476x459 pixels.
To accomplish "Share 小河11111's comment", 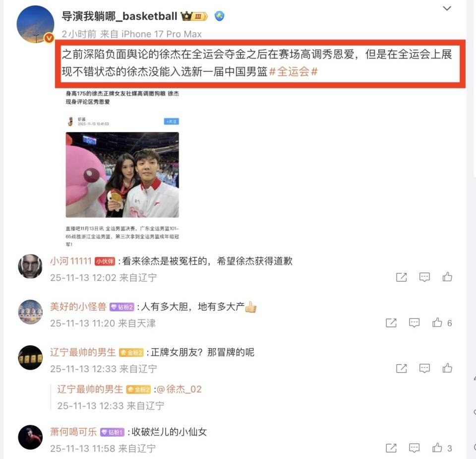I will coord(401,277).
